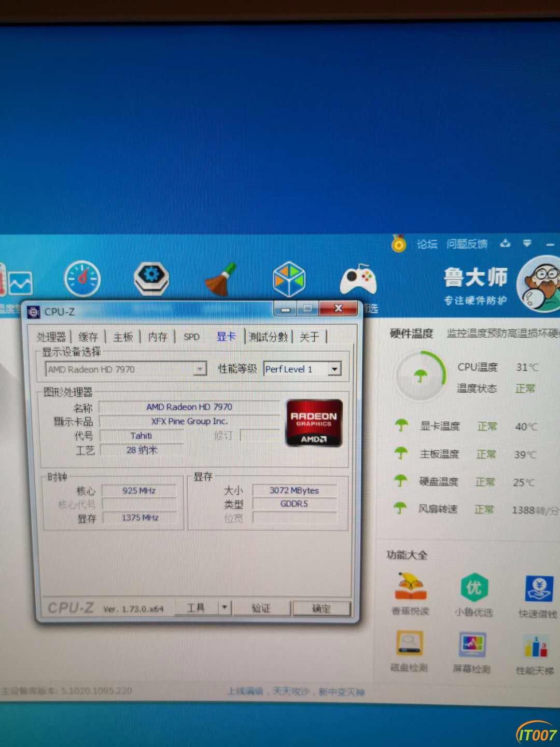Click the bottom promotional link in Lu Dashi
Screen dimensions: 560x747
296,691
